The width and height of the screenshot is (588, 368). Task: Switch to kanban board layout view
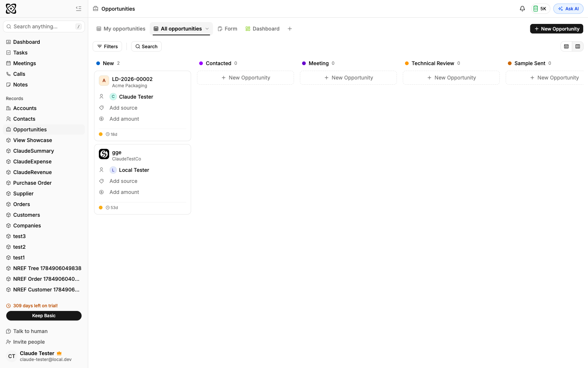click(x=578, y=46)
